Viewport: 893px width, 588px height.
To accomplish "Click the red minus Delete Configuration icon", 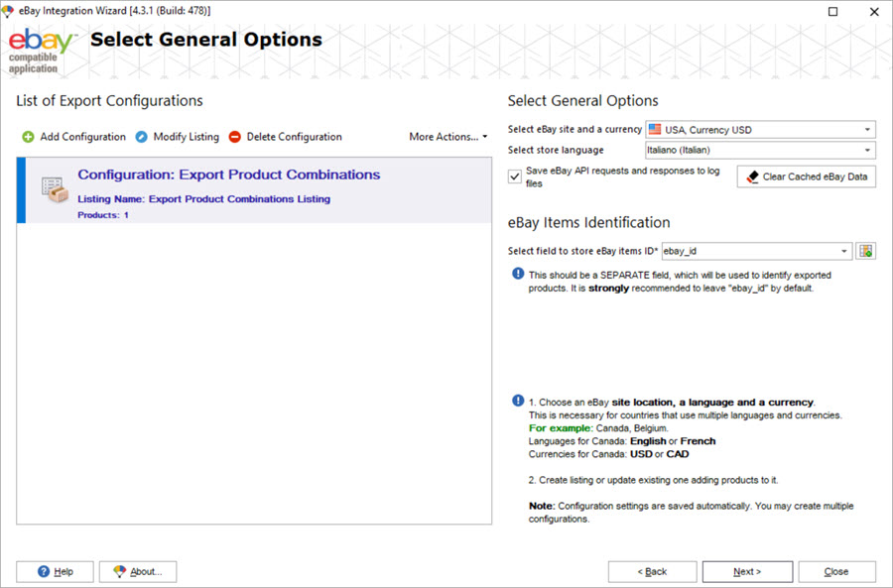I will (x=234, y=137).
